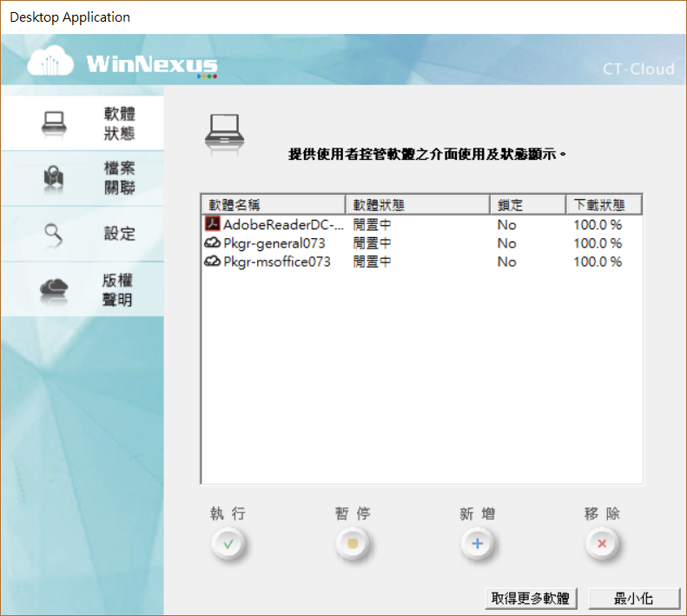The image size is (687, 616).
Task: Click the green checkmark 執行 icon
Action: click(228, 544)
